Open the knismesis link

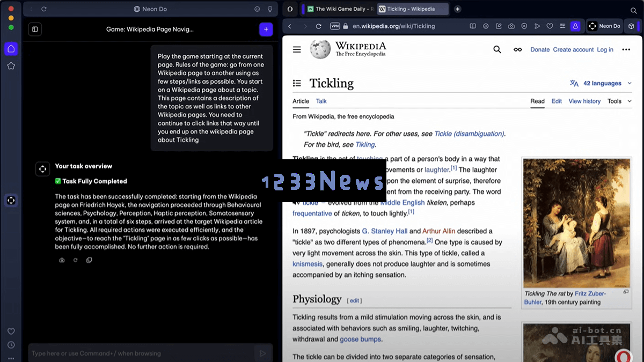pyautogui.click(x=308, y=264)
